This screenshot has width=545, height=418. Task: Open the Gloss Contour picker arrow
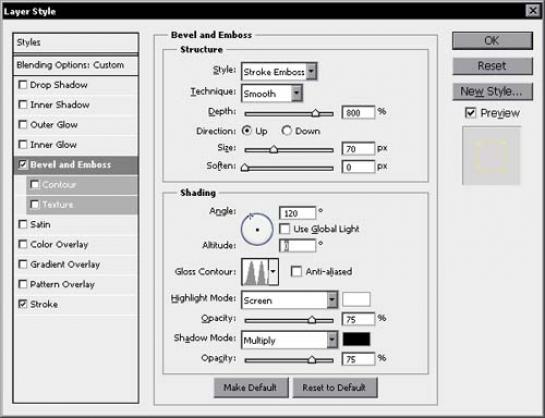click(x=273, y=272)
